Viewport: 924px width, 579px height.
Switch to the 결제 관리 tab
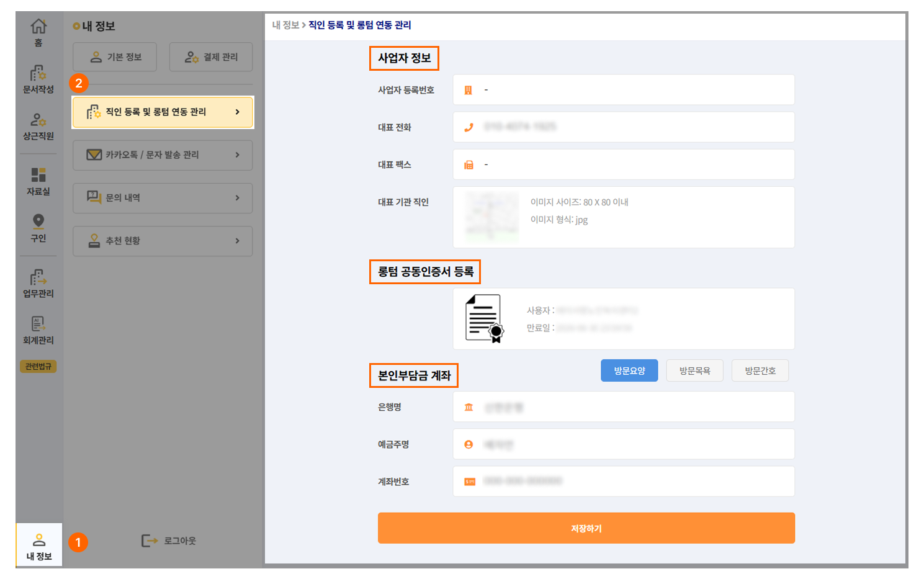coord(211,57)
